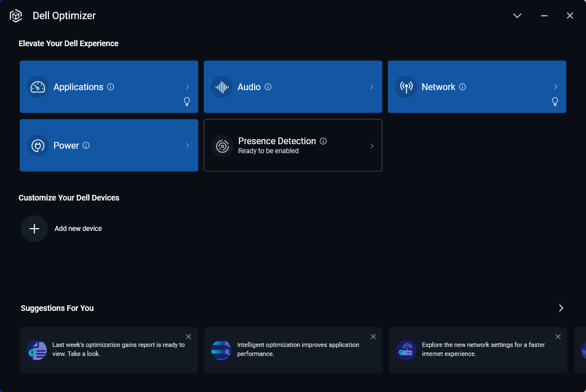Click the optimization gains report icon
The image size is (586, 392).
click(37, 350)
